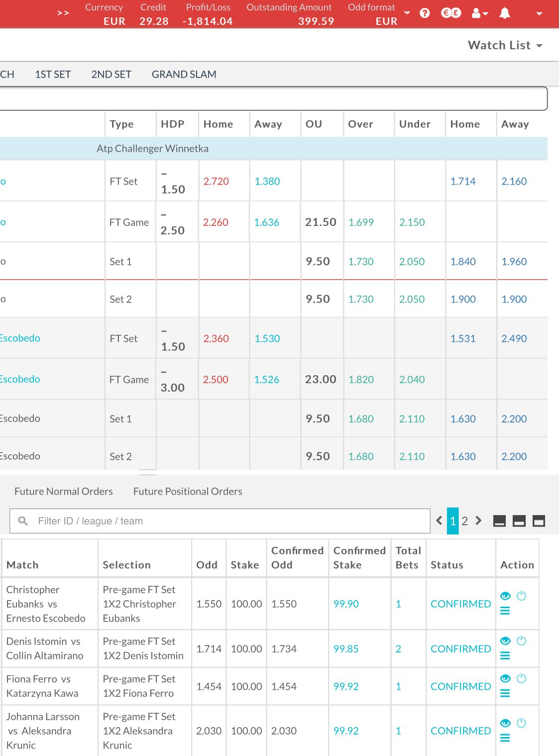The width and height of the screenshot is (560, 756).
Task: Expand sidebar with the >> arrows
Action: click(63, 13)
